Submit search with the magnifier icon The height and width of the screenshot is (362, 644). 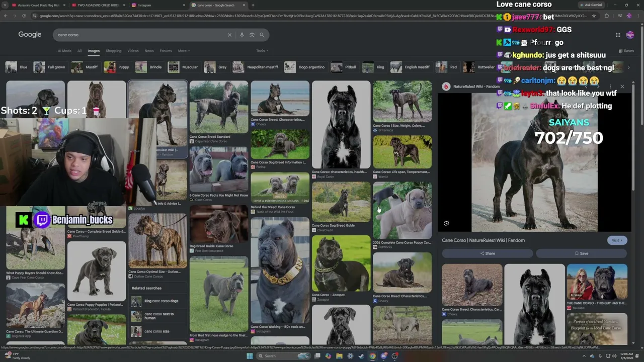click(262, 35)
